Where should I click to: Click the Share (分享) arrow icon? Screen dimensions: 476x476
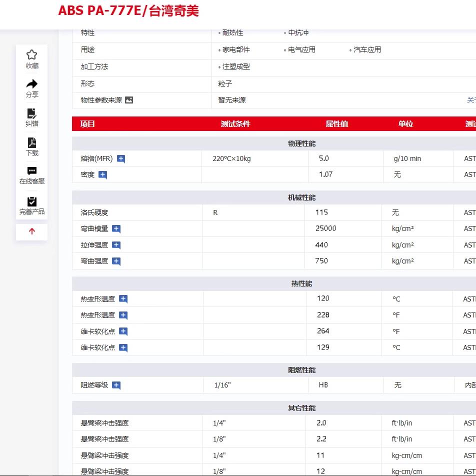click(32, 83)
